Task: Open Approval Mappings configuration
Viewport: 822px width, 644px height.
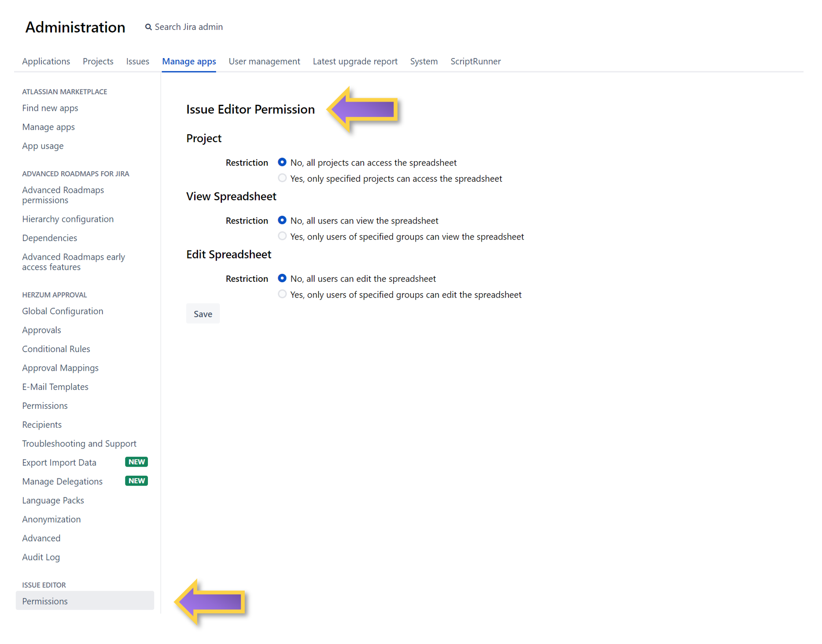Action: pyautogui.click(x=60, y=368)
